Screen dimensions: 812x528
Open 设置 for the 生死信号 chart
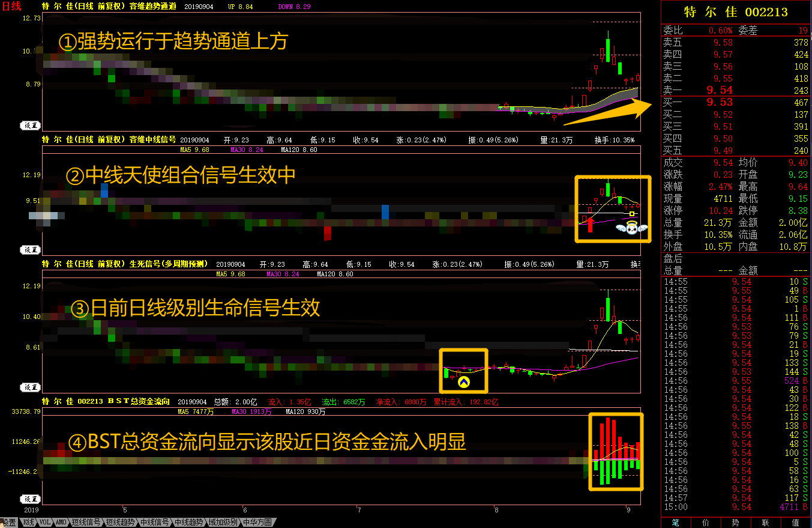[x=31, y=388]
